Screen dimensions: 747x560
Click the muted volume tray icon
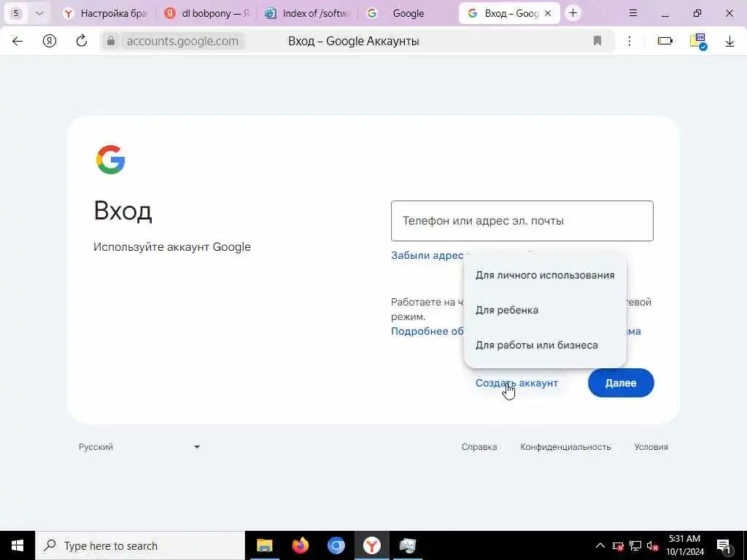coord(653,546)
